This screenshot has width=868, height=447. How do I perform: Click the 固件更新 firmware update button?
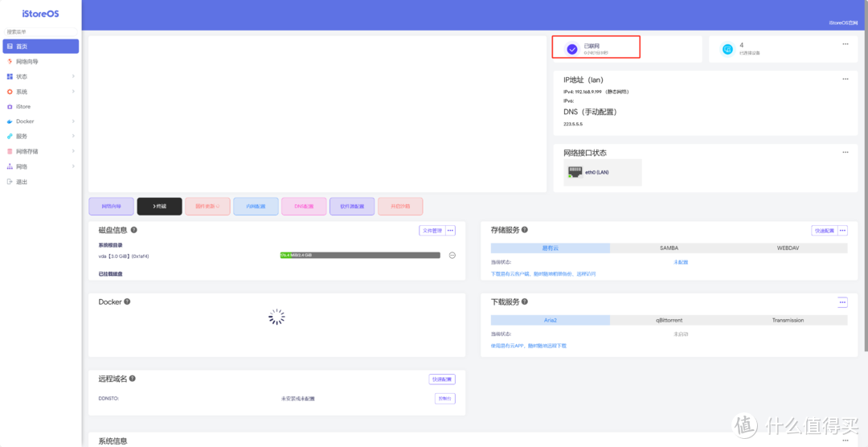207,206
